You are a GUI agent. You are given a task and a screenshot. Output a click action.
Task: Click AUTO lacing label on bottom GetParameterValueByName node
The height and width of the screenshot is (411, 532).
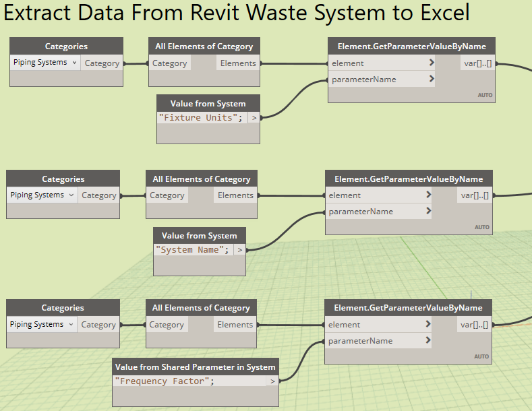[x=481, y=356]
